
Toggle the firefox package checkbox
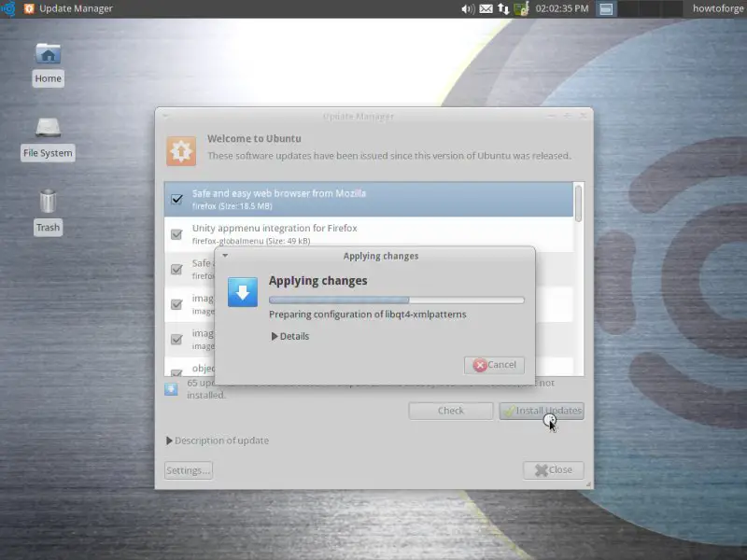(x=176, y=199)
